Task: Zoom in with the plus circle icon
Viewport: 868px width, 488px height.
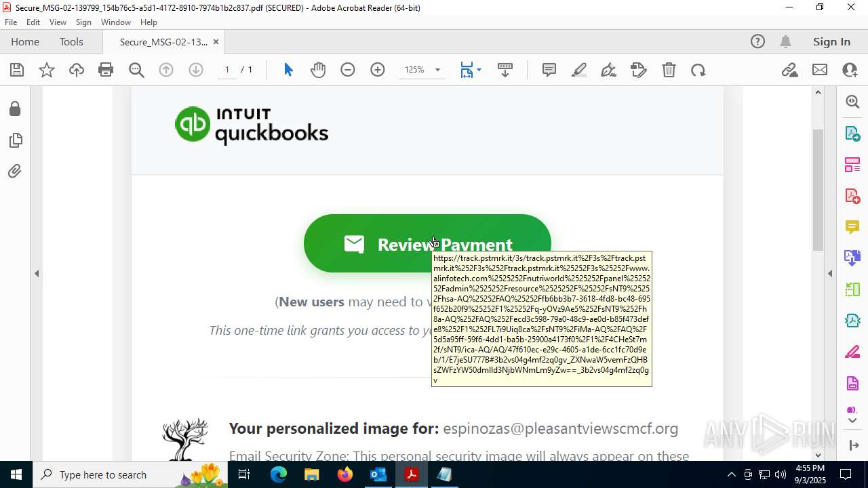Action: click(378, 70)
